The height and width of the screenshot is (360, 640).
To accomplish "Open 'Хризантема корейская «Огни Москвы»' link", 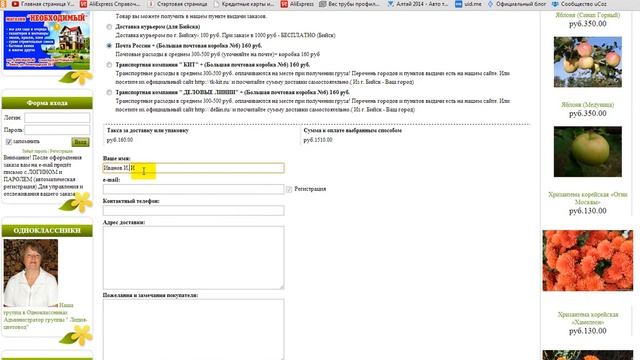I will pyautogui.click(x=588, y=198).
